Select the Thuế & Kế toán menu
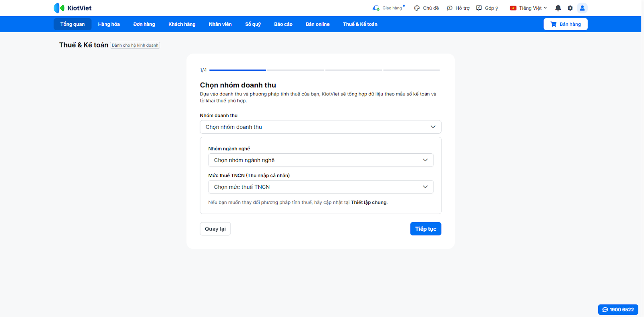Viewport: 644px width, 317px height. pos(360,24)
